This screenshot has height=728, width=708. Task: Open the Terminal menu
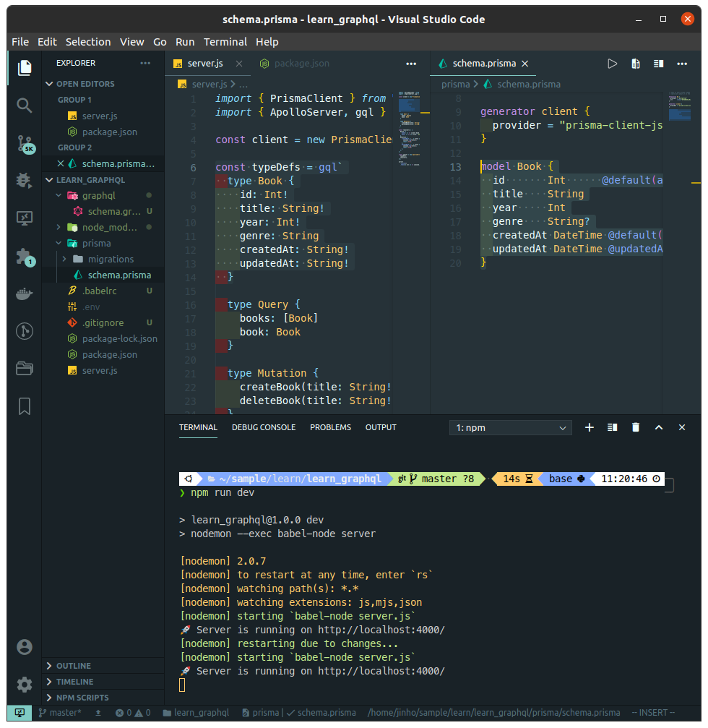click(225, 42)
